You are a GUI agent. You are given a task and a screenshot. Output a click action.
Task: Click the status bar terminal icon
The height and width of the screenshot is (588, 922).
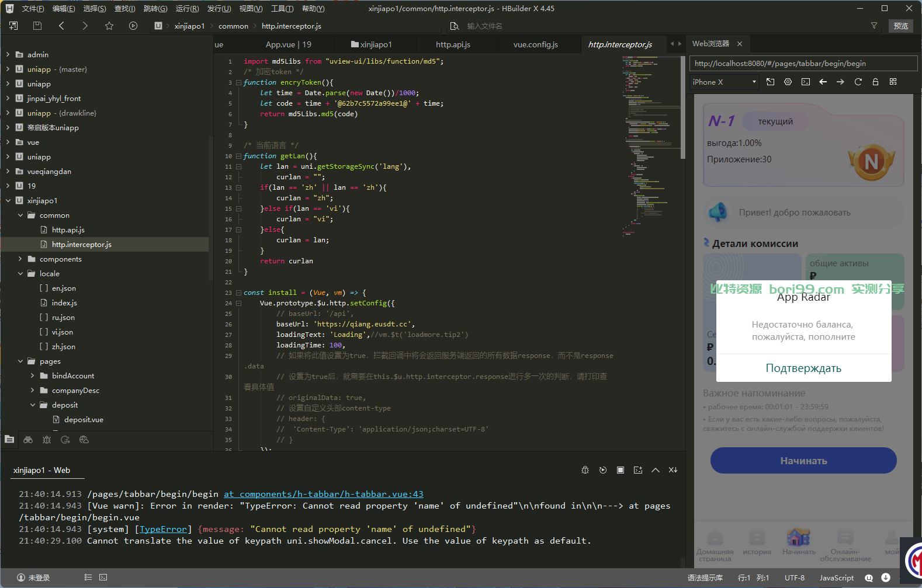point(103,577)
